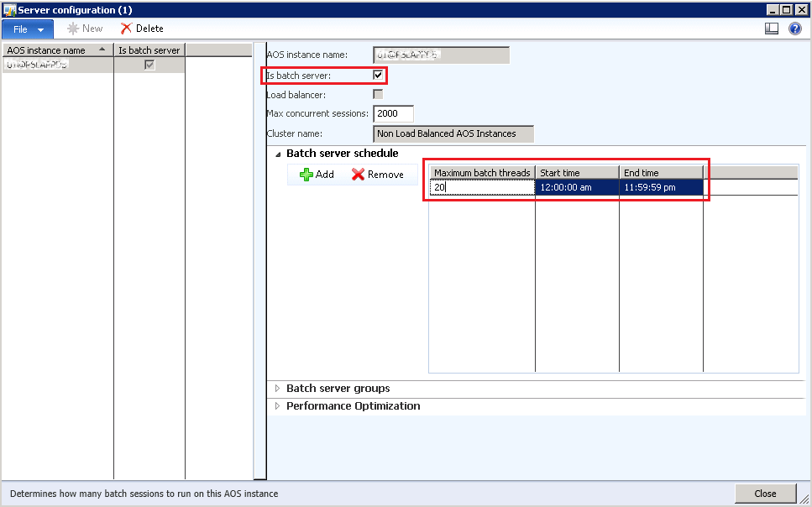
Task: Click the New record toolbar button
Action: pyautogui.click(x=85, y=29)
